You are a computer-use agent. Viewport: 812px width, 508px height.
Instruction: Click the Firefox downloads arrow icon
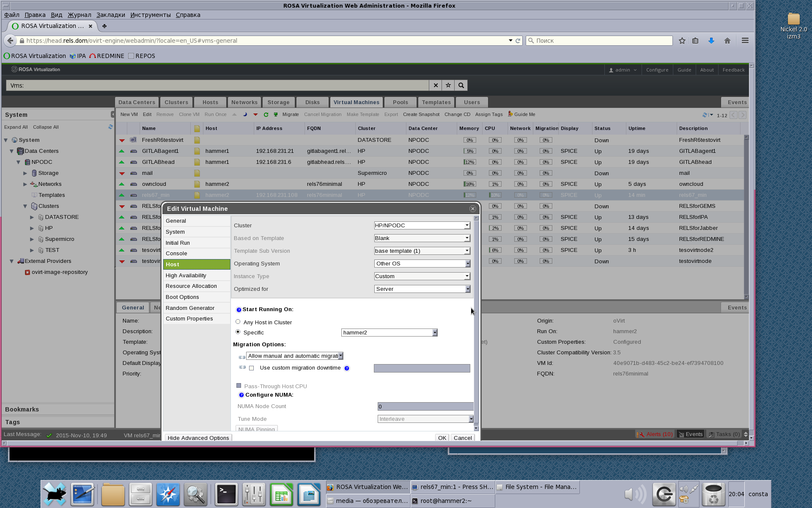[711, 41]
